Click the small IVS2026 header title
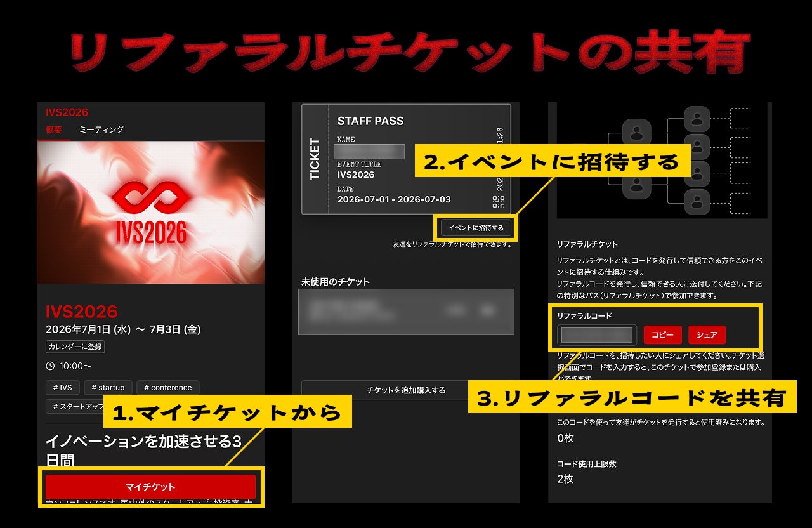 point(67,112)
